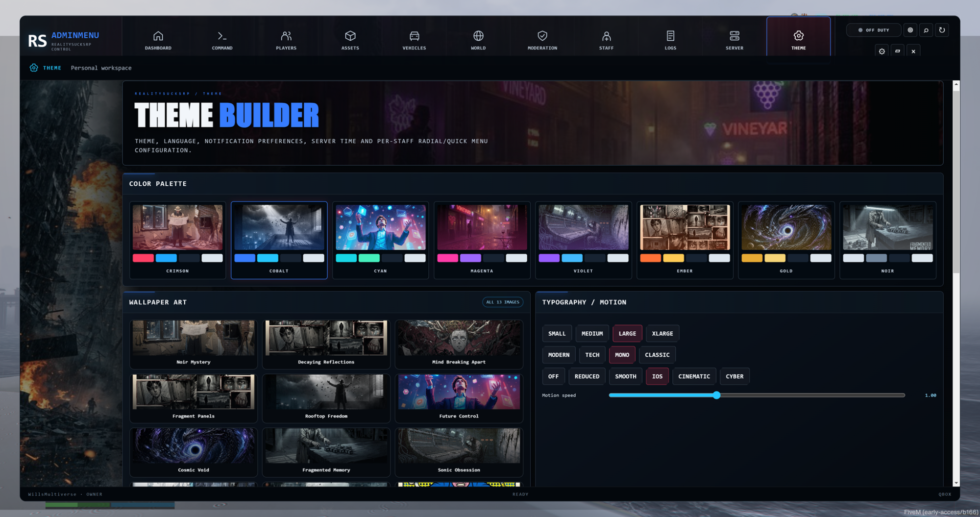Screen dimensions: 980x517
Task: Click the scrollbar down arrow
Action: pos(955,483)
